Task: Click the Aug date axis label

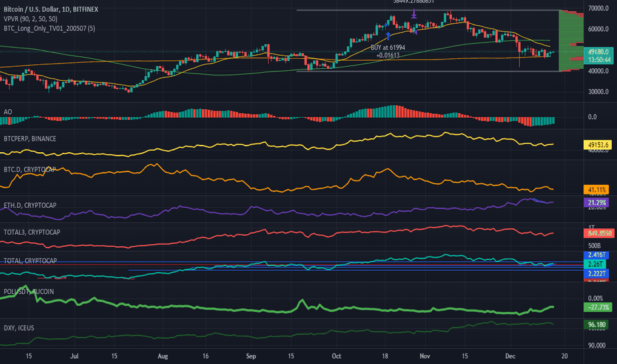Action: click(162, 356)
